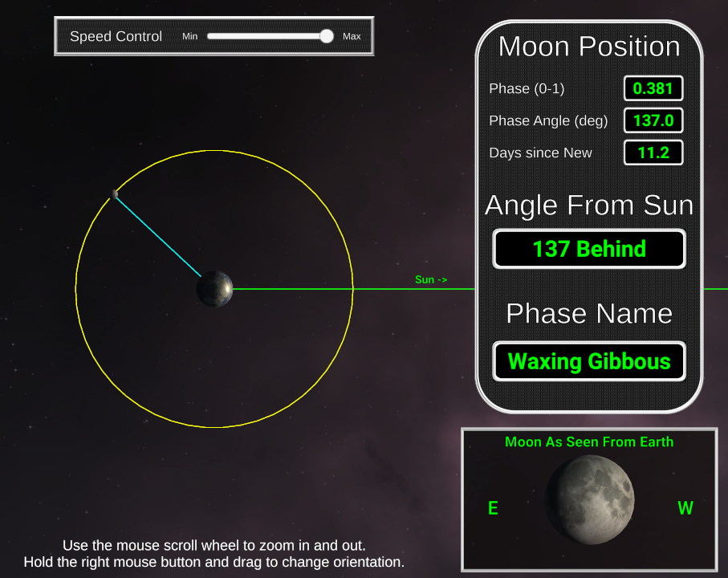Open the 137 Behind indicator
Screen dimensions: 728x578
pyautogui.click(x=588, y=249)
